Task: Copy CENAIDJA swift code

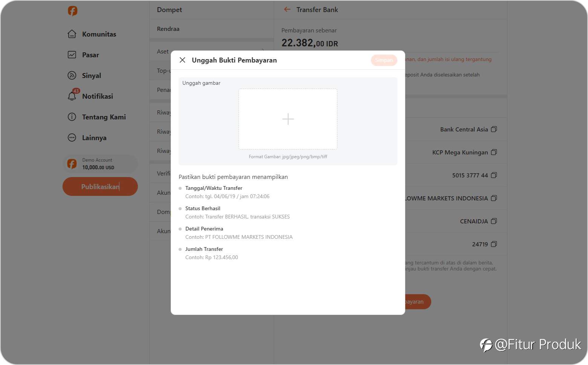Action: [494, 221]
